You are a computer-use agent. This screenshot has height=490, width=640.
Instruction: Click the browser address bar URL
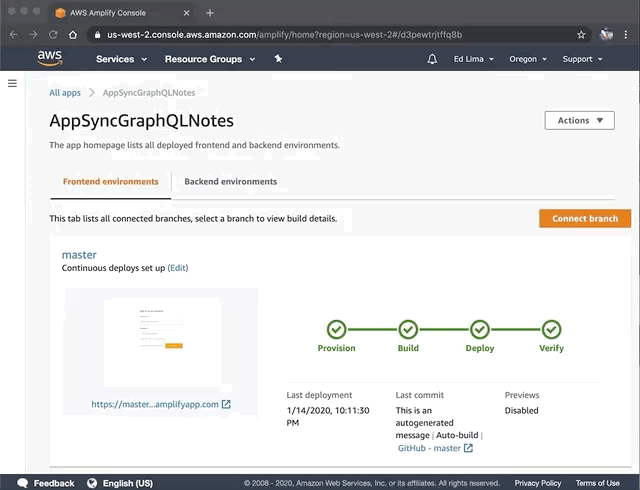(284, 35)
